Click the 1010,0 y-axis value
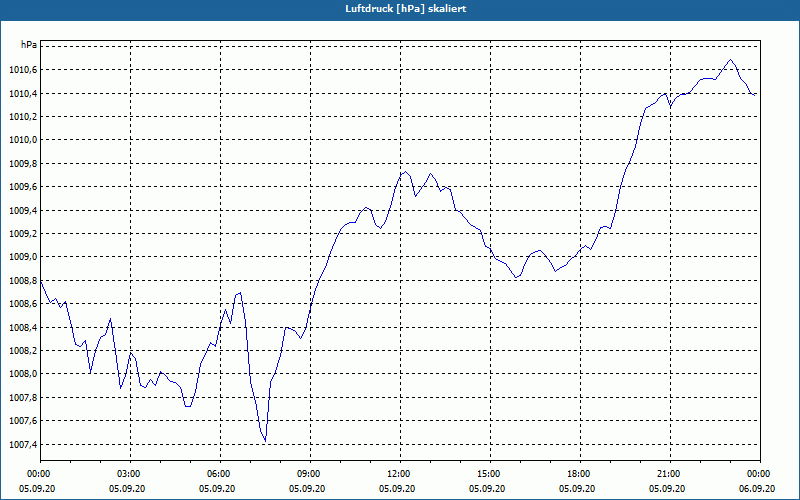Screen dimensions: 800x500 (23, 140)
